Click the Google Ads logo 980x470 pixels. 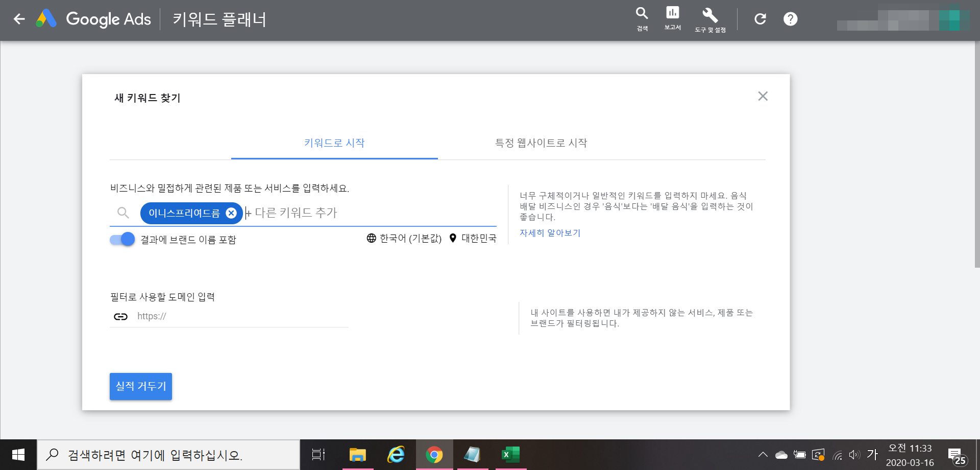coord(93,19)
